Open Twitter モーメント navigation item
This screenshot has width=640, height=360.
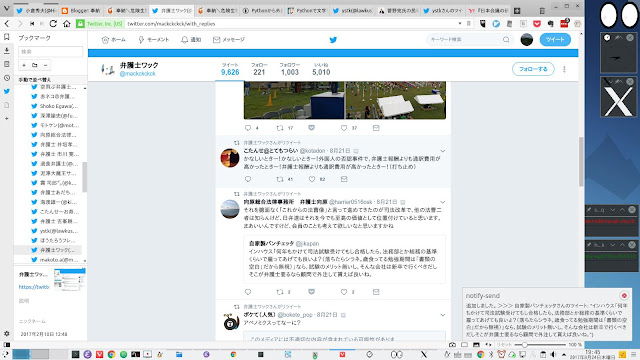pyautogui.click(x=153, y=40)
